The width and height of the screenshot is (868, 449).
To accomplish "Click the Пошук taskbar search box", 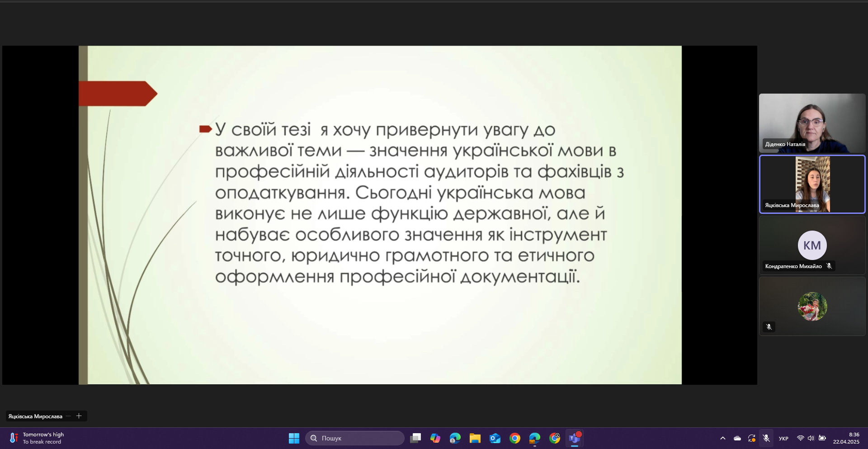I will click(355, 438).
